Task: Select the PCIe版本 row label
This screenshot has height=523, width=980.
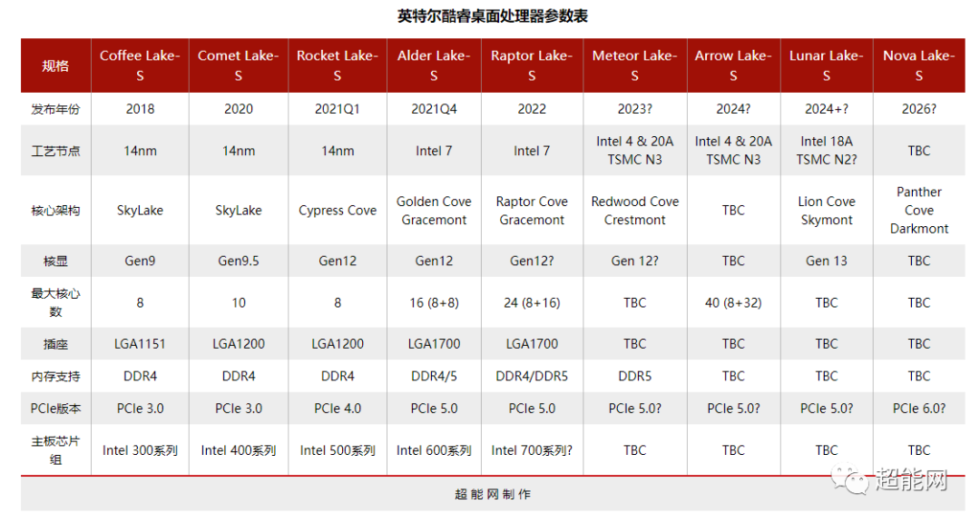Action: pos(55,409)
